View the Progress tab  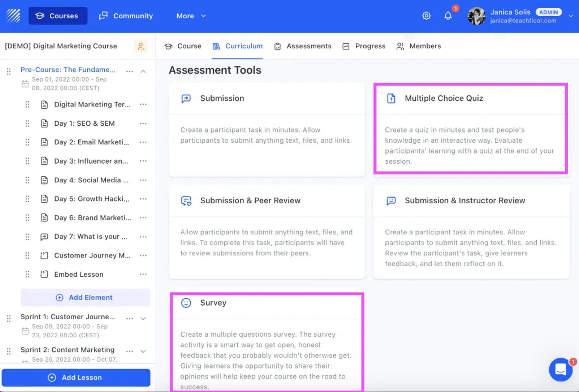point(364,46)
